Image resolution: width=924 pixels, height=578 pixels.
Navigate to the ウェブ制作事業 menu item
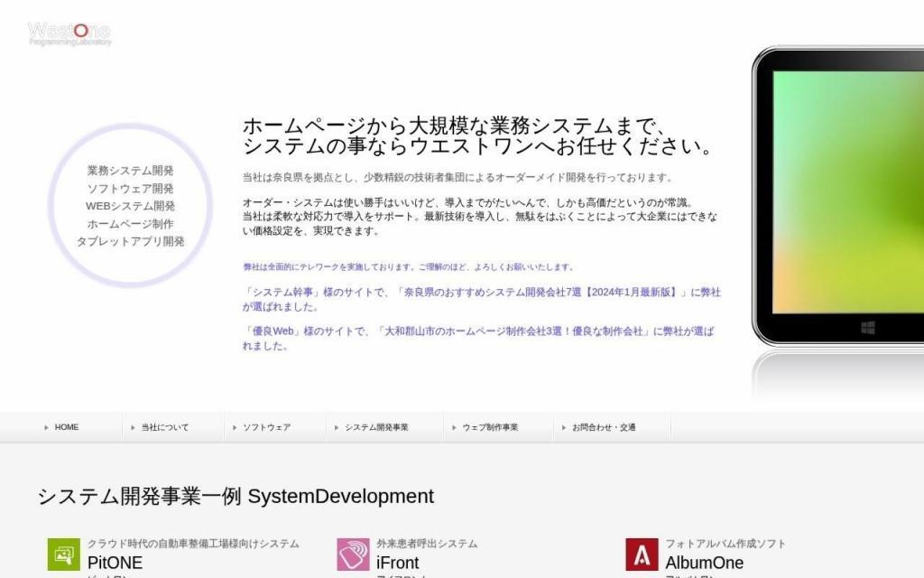point(490,427)
